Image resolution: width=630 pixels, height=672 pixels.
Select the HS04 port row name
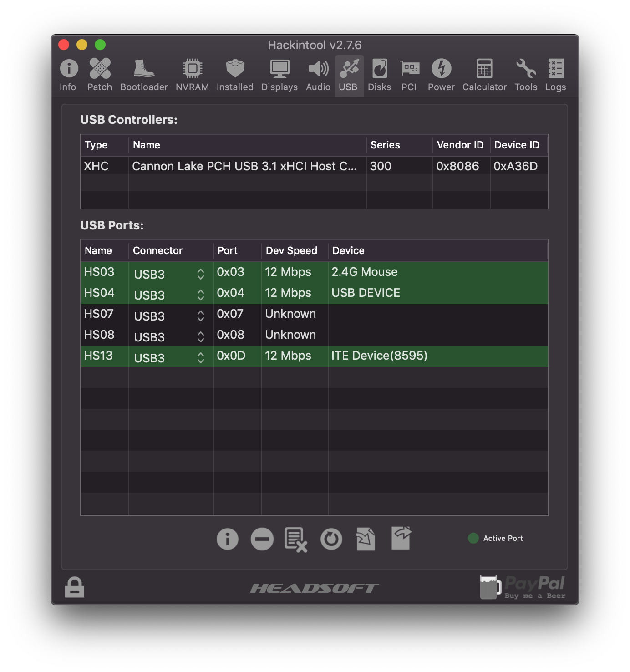[99, 293]
